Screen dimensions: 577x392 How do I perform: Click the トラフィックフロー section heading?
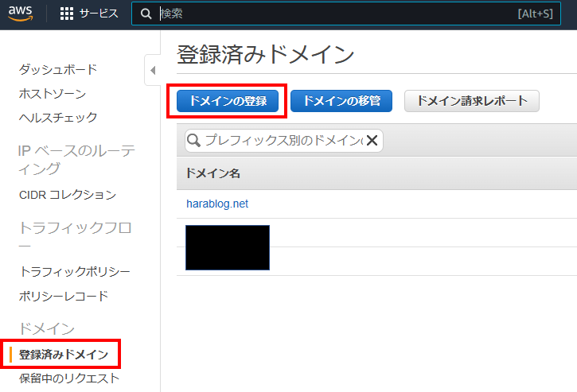75,235
